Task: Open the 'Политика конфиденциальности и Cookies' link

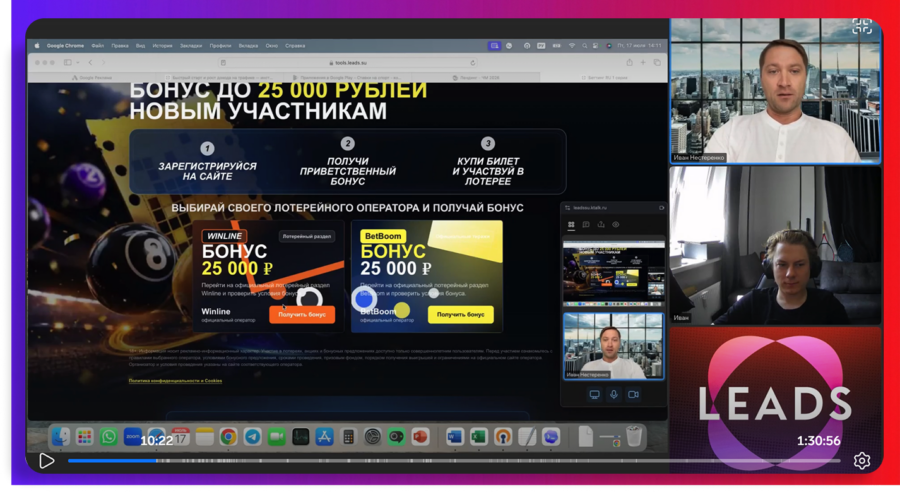Action: [x=175, y=381]
